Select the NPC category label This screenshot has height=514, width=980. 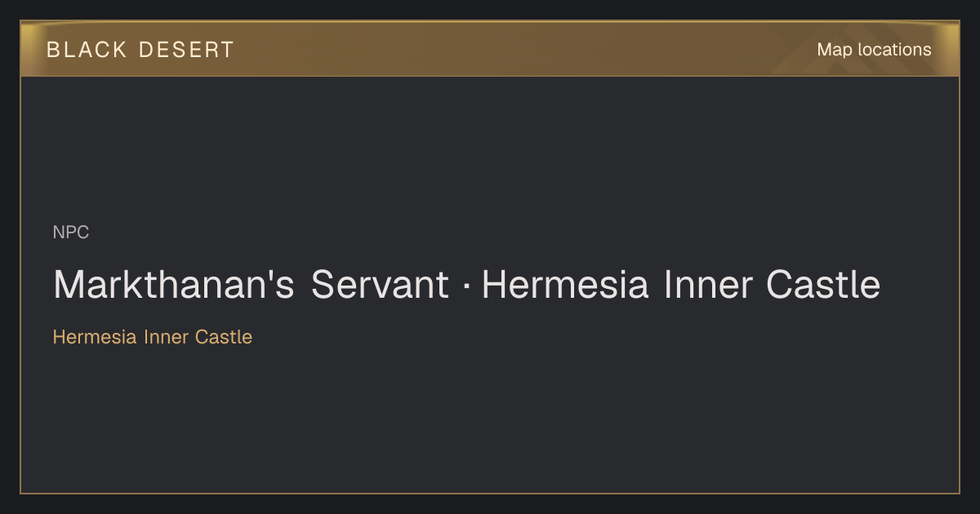point(71,233)
